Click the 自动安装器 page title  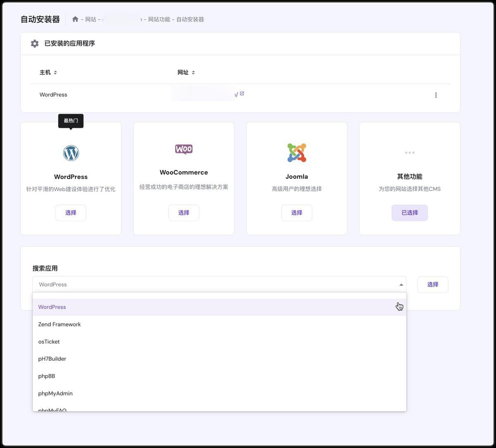click(40, 19)
